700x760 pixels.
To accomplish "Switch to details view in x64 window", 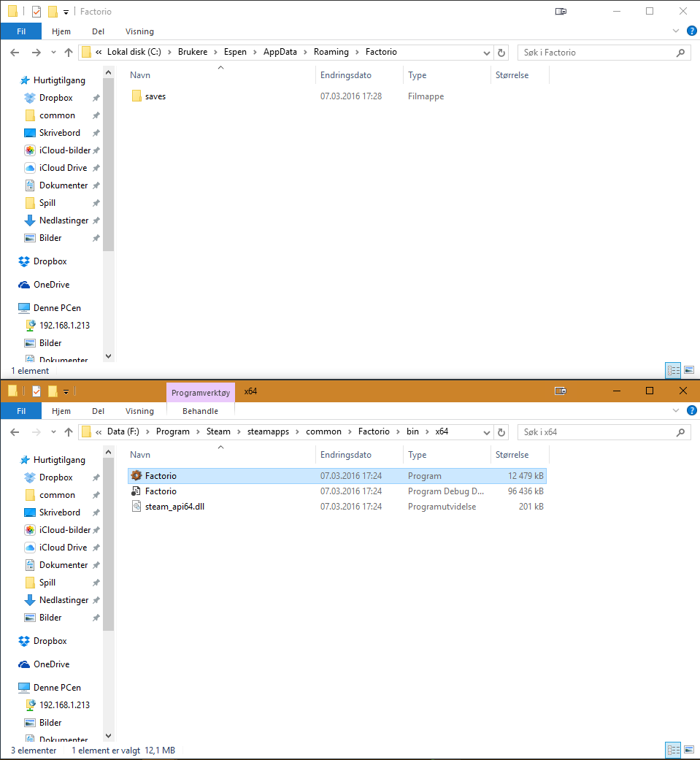I will pos(673,751).
